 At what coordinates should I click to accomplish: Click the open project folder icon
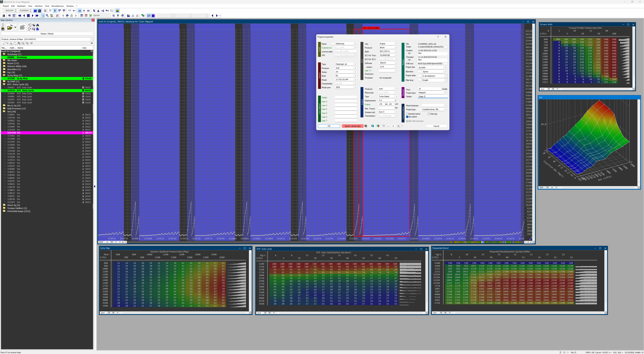(10, 27)
